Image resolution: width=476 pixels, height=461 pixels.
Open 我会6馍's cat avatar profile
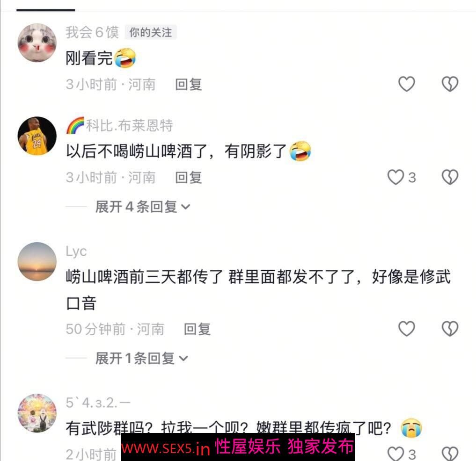[x=37, y=43]
